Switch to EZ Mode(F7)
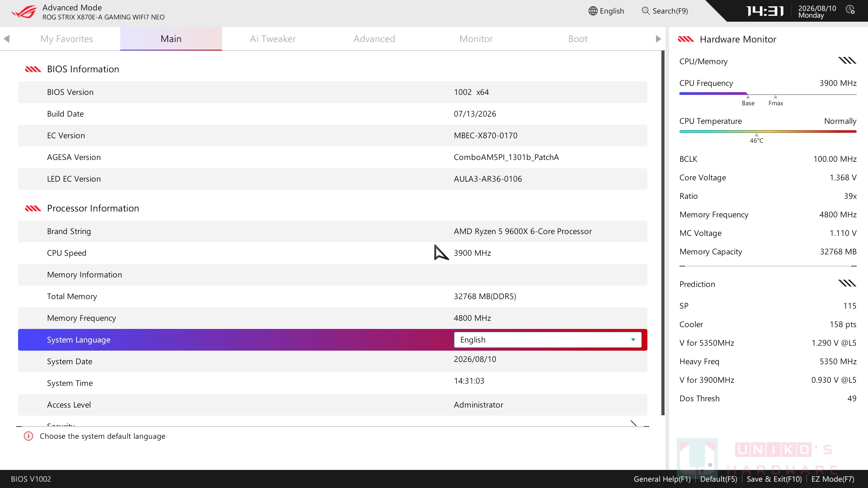Image resolution: width=868 pixels, height=488 pixels. coord(833,479)
